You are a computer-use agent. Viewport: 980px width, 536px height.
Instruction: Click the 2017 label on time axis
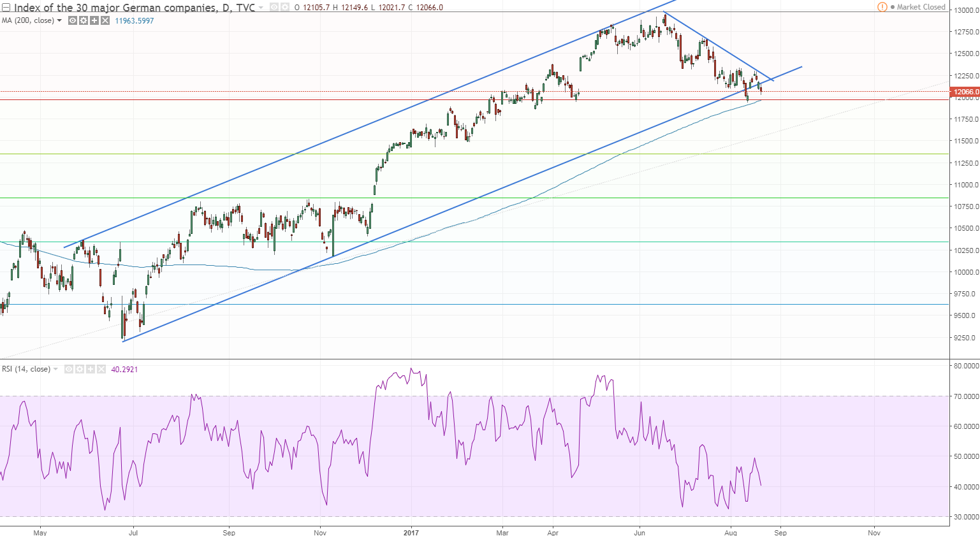(x=411, y=532)
